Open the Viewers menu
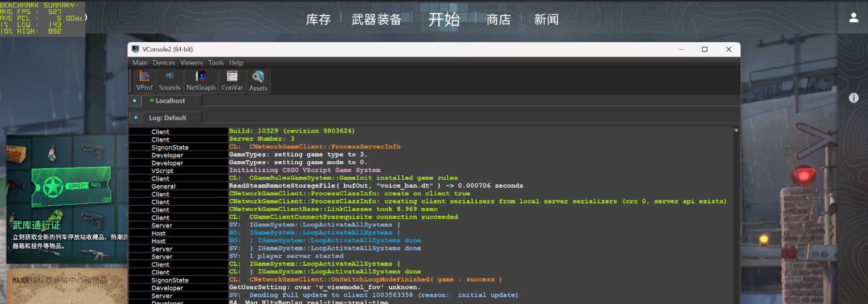This screenshot has width=868, height=304. [192, 63]
